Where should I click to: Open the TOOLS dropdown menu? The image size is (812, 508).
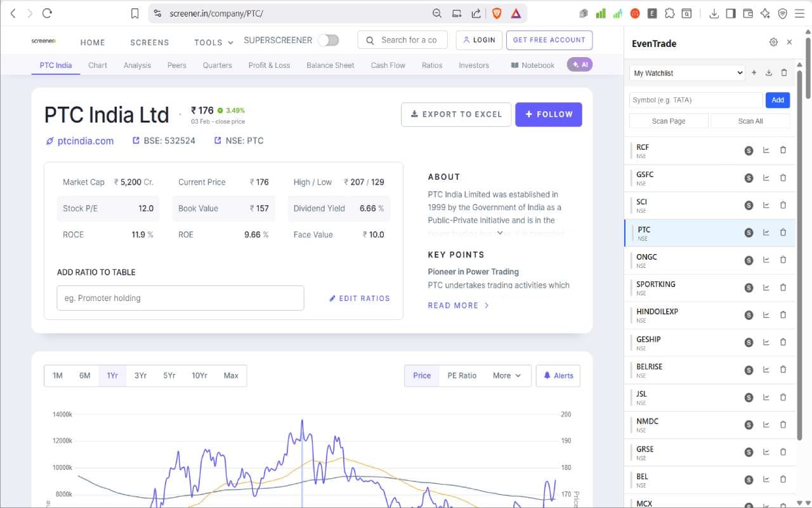pos(214,43)
